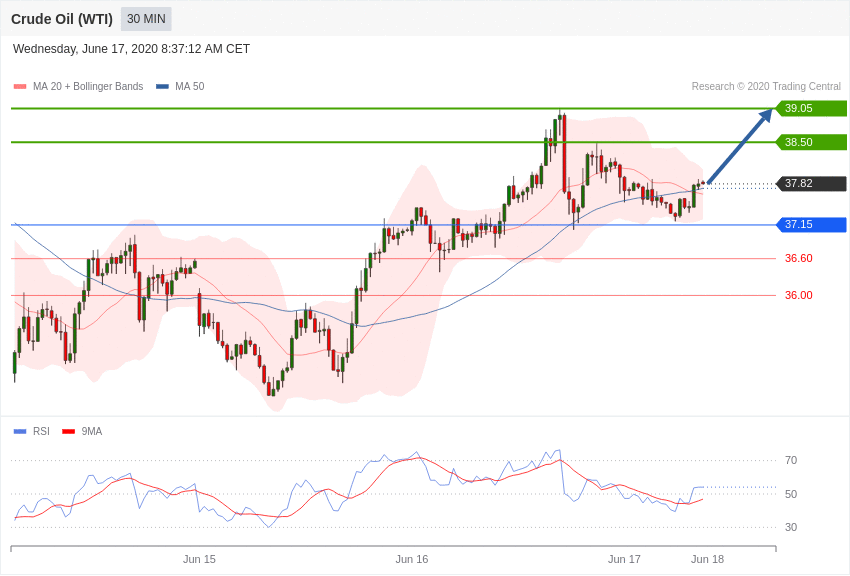The image size is (850, 576).
Task: Click the 37.82 current price tag
Action: coord(811,184)
